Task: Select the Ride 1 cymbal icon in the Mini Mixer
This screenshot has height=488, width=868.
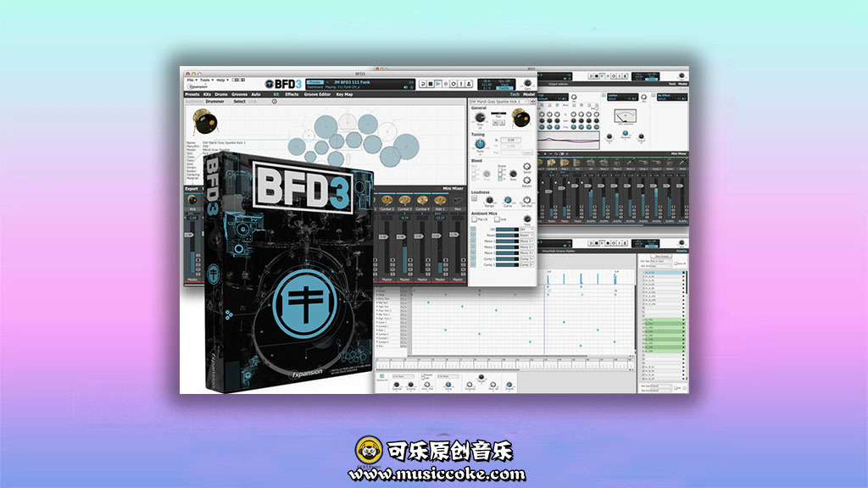Action: [x=440, y=200]
